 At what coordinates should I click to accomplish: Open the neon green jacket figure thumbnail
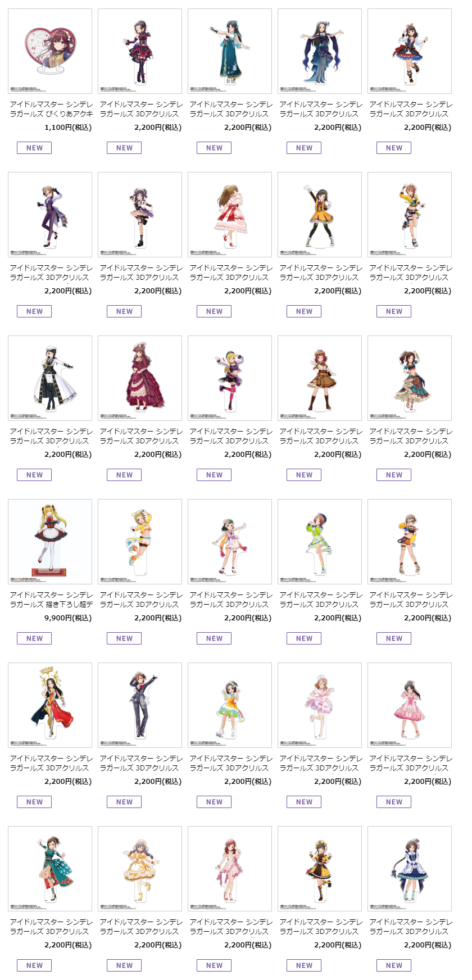click(x=320, y=542)
